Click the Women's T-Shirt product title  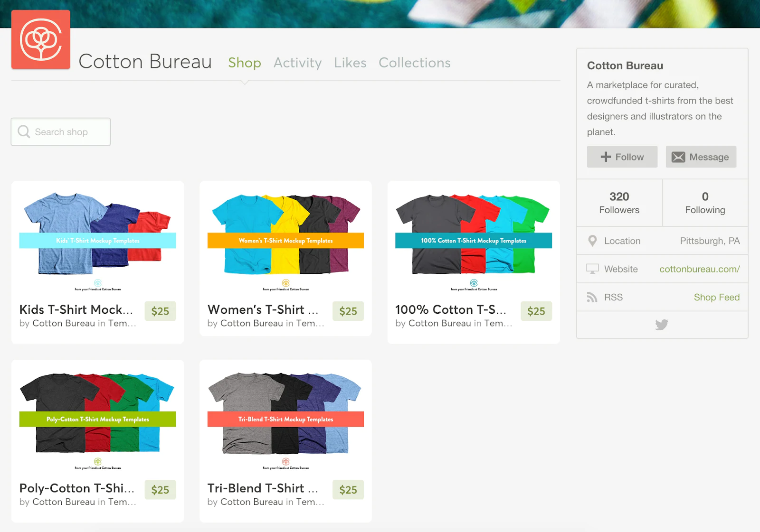[x=263, y=309]
